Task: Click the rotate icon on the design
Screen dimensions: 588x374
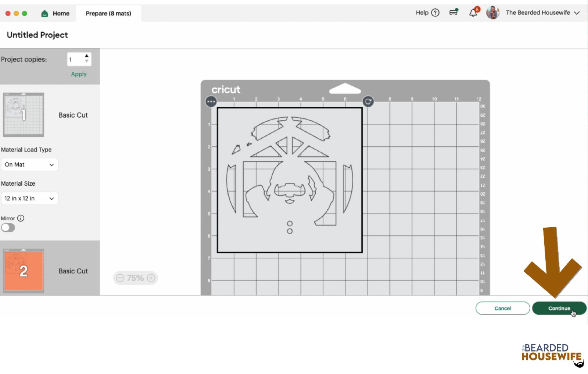Action: click(x=368, y=101)
